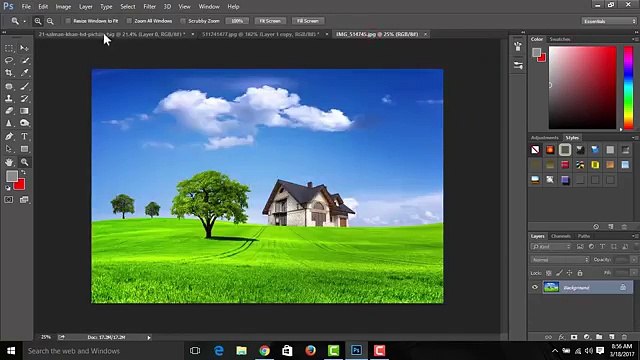Toggle Lock all in Layers panel

pyautogui.click(x=580, y=273)
